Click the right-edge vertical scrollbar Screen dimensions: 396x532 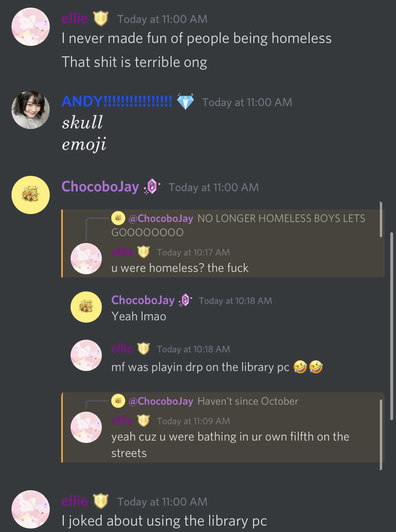pyautogui.click(x=392, y=326)
